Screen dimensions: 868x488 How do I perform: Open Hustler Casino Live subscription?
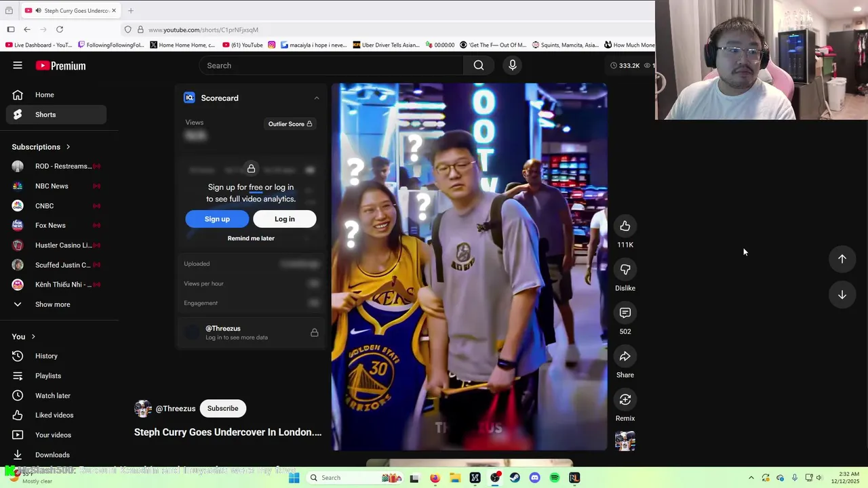[x=56, y=245]
